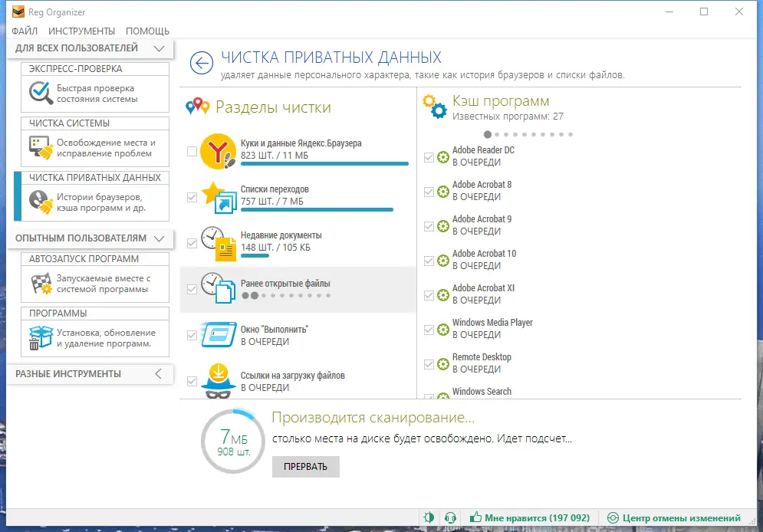Click the Производится сканирование heading
This screenshot has width=763, height=532.
coord(373,417)
